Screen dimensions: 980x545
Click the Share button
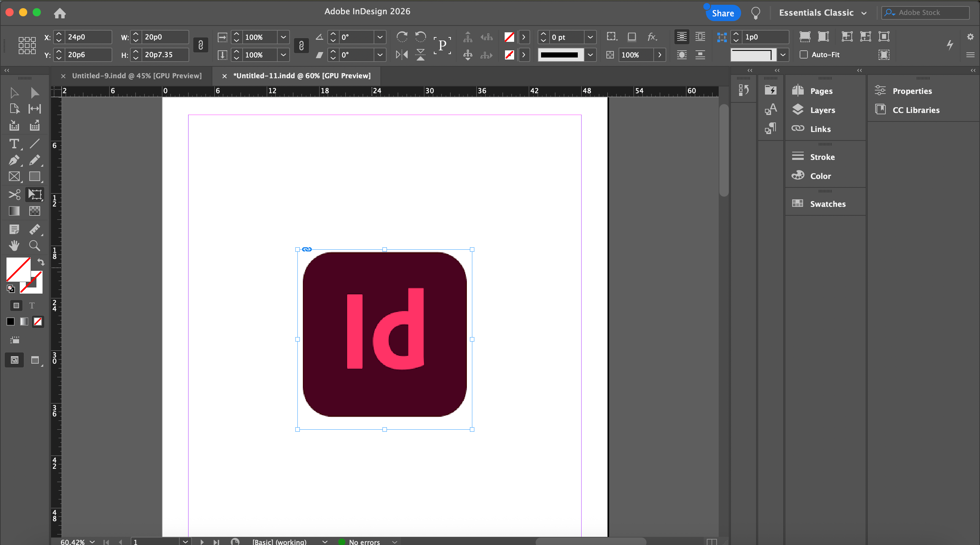pos(722,13)
